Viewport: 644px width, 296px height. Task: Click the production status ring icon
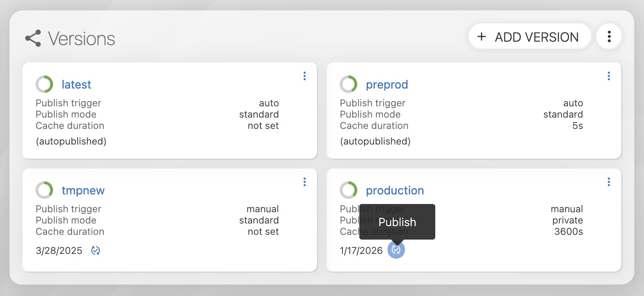point(348,190)
